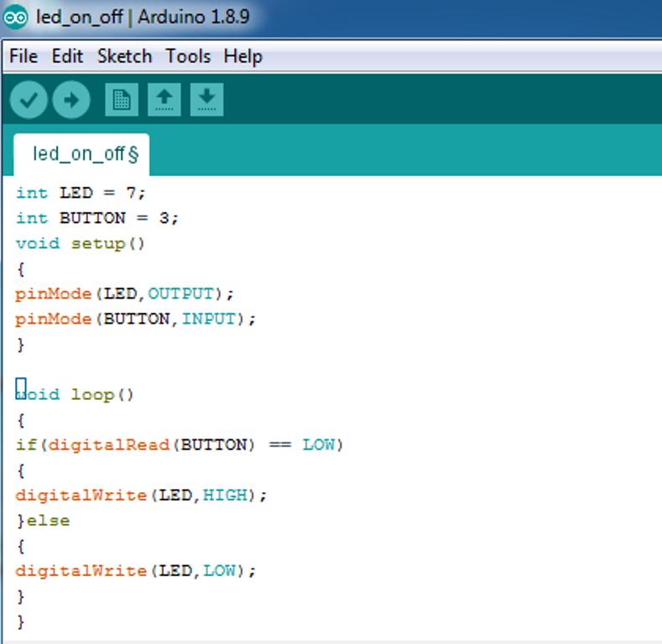Click the '}else' line
Viewport: 662px width, 644px height.
pos(43,521)
